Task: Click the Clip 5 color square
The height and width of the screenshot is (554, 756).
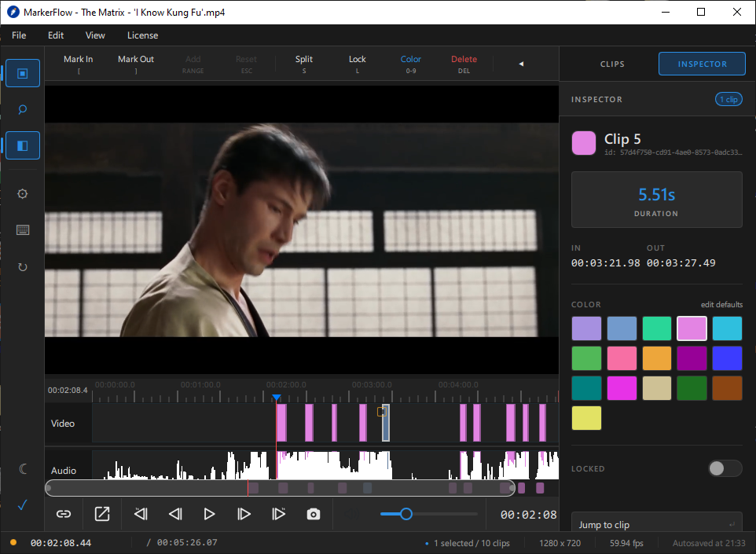Action: [584, 143]
